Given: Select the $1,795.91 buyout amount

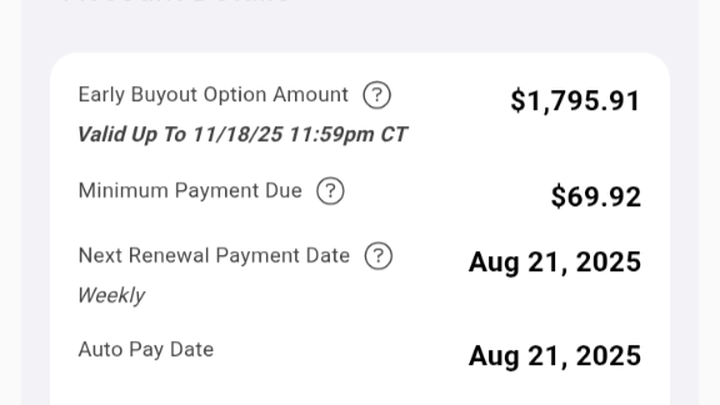Looking at the screenshot, I should (x=575, y=101).
